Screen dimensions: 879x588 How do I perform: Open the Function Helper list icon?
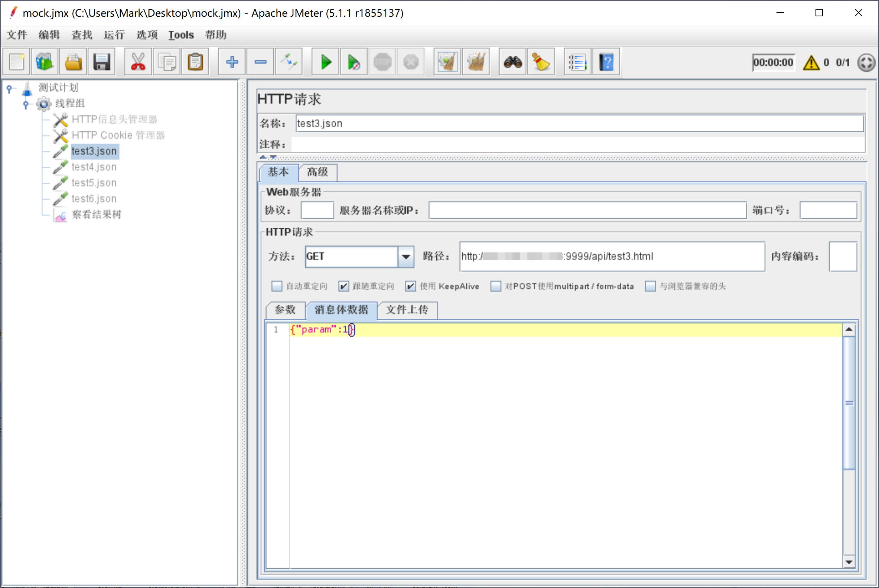click(x=578, y=62)
